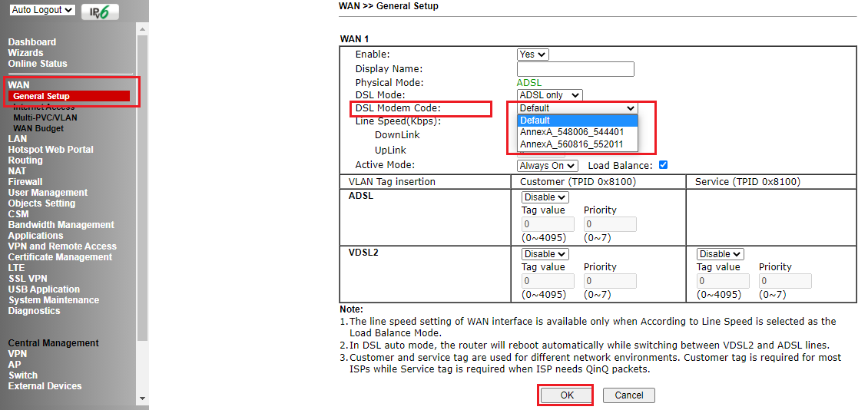The image size is (868, 410).
Task: Open ADSL customer tag Disable dropdown
Action: [x=545, y=197]
